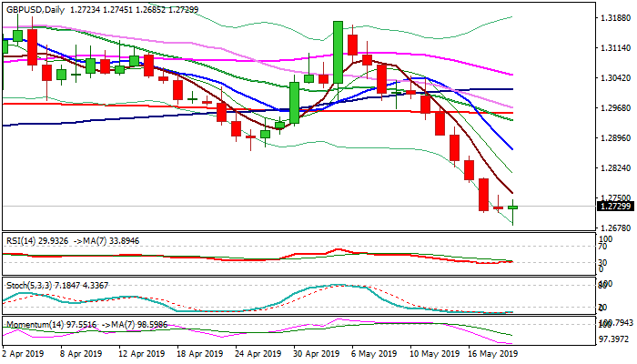637x364 pixels.
Task: Click the 1.31890 price axis label
Action: [614, 18]
